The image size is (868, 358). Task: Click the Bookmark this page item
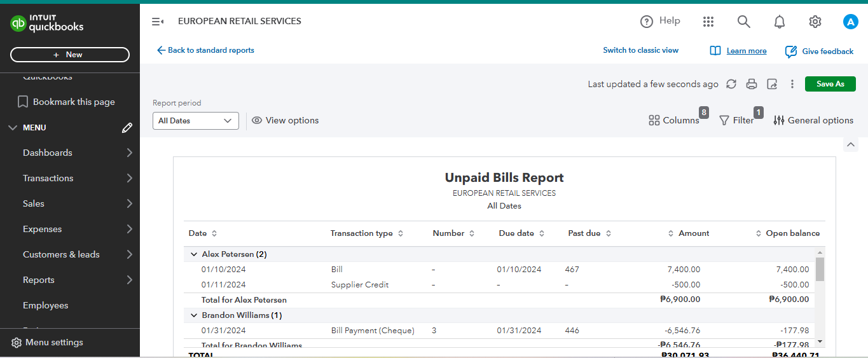tap(66, 102)
